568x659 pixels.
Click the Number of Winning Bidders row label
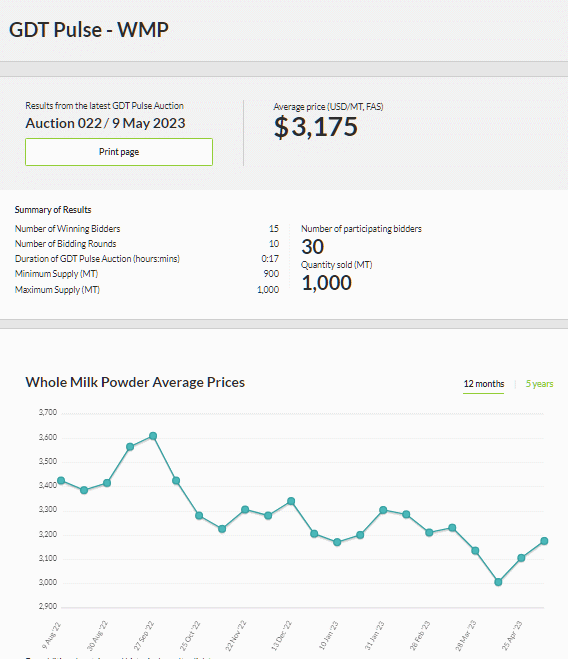point(67,229)
